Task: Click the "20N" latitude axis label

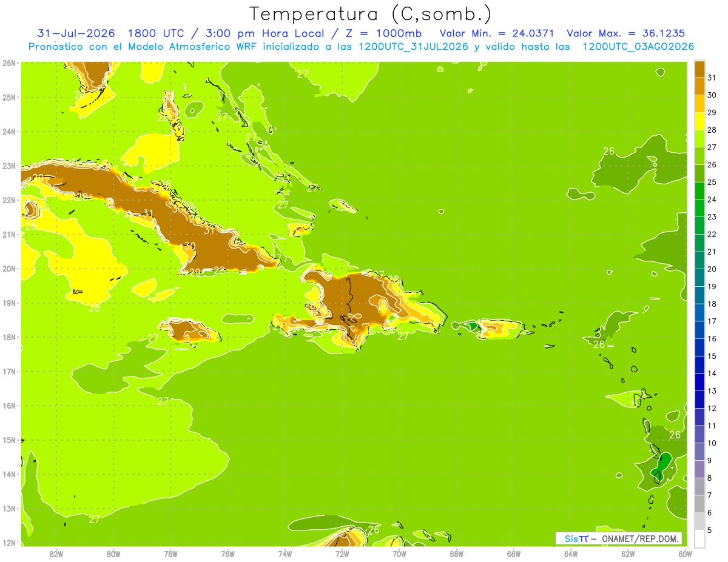Action: coord(8,269)
